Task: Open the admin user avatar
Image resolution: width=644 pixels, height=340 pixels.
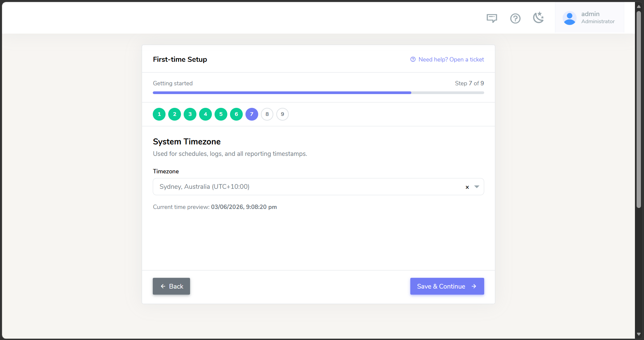Action: pyautogui.click(x=569, y=18)
